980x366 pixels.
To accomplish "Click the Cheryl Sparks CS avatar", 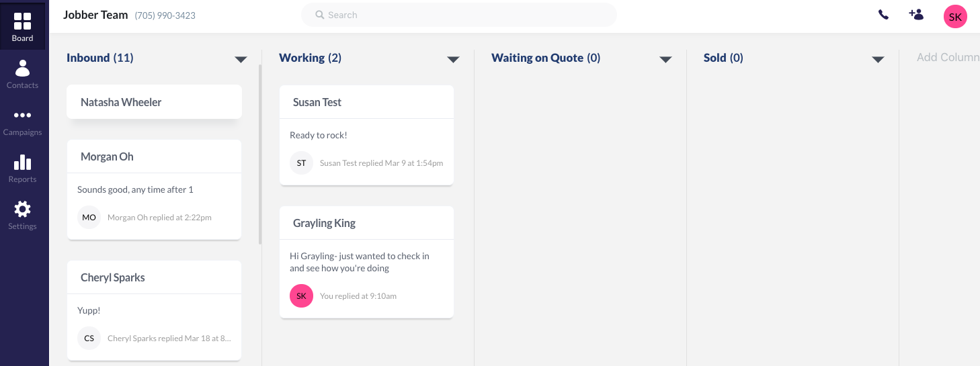I will pos(89,338).
